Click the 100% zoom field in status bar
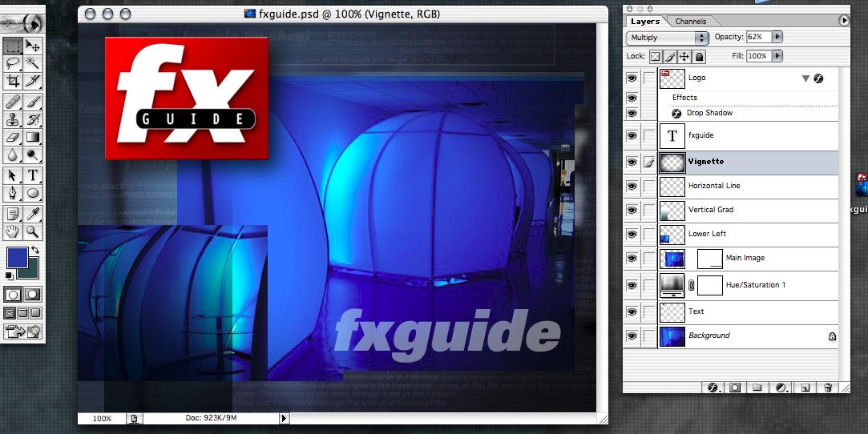 pos(102,419)
